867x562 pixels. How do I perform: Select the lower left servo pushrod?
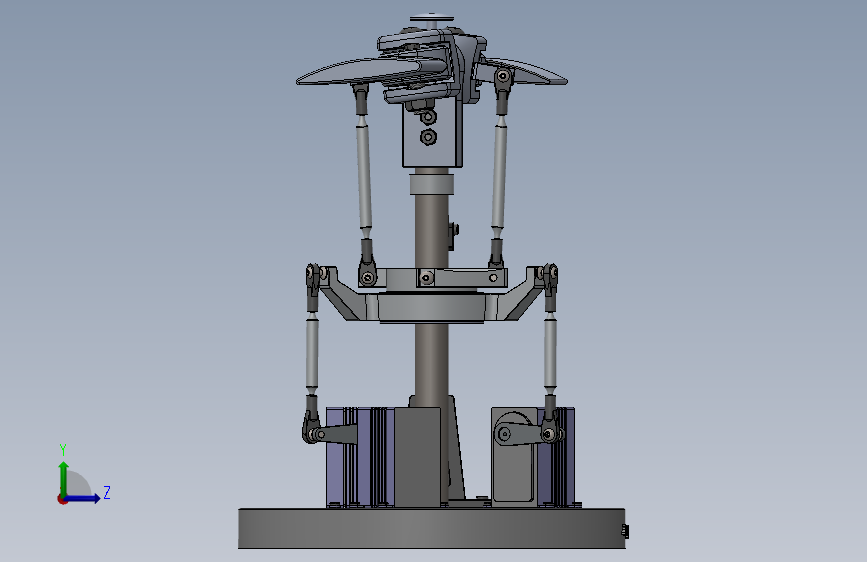(312, 354)
